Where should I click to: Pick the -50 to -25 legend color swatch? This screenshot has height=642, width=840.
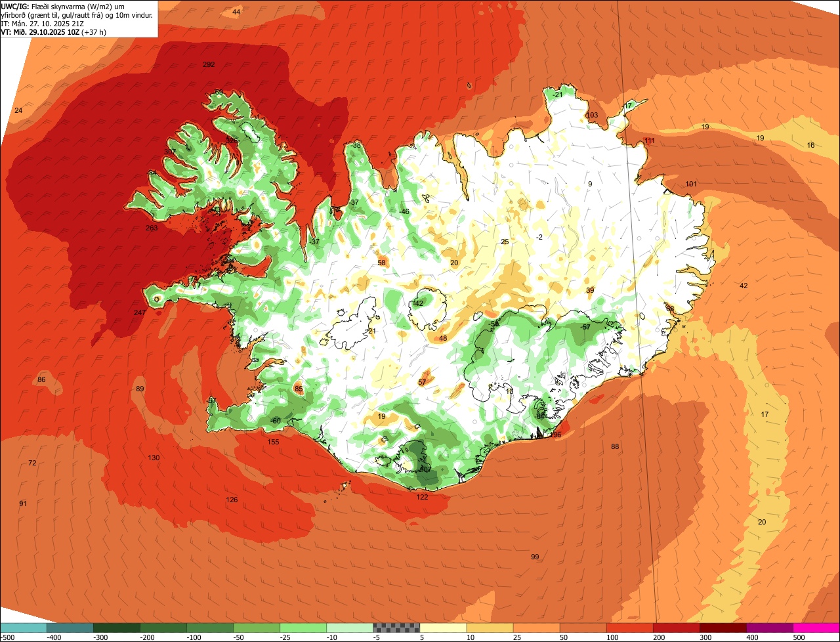256,628
